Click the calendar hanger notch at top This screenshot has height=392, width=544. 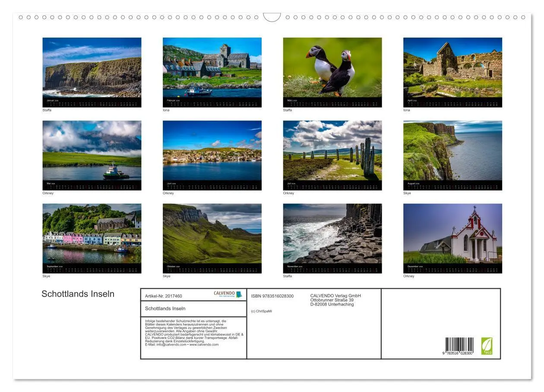[272, 17]
